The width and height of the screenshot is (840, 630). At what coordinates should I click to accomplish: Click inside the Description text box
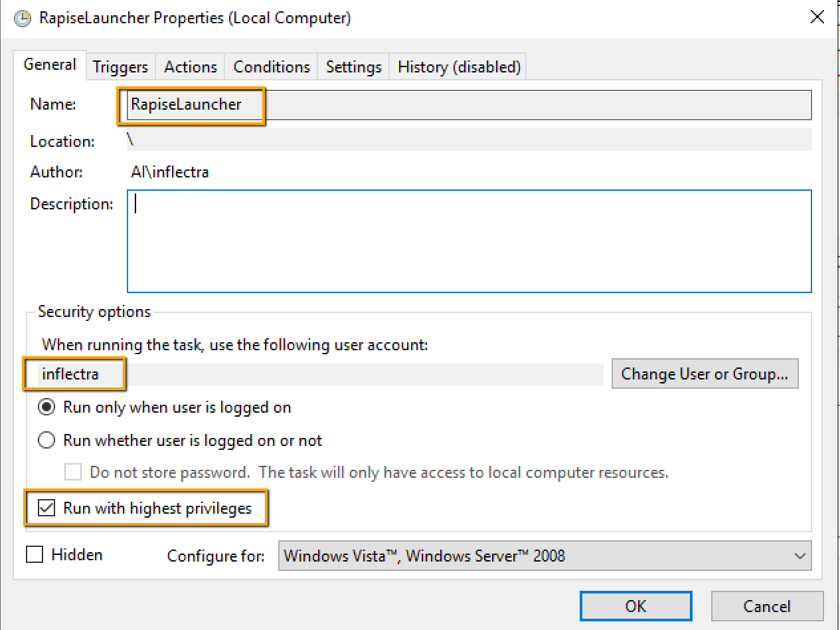468,241
